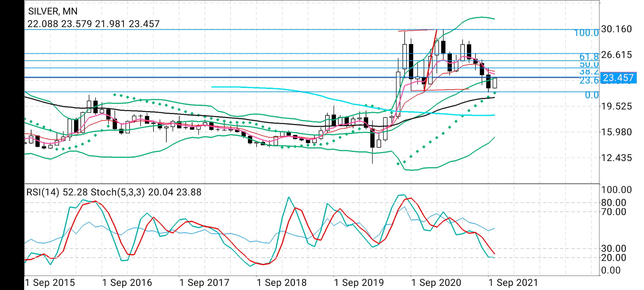Select the RSI(14) 52.28 indicator label
Viewport: 644px width, 290px height.
pyautogui.click(x=57, y=192)
